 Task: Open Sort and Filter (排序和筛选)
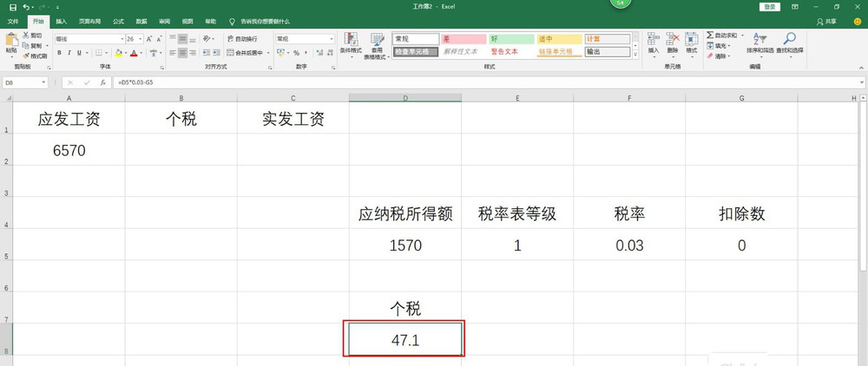point(759,43)
